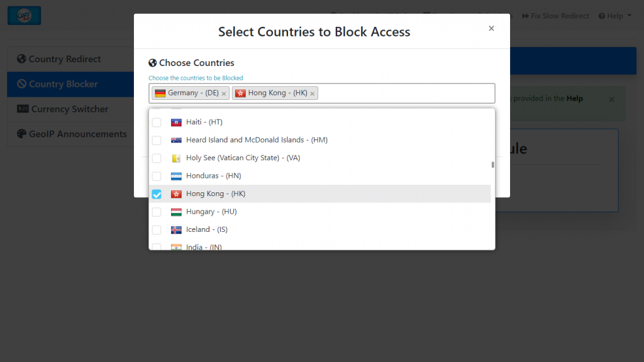
Task: Tick the Holy See (Vatican City State) checkbox
Action: (157, 158)
